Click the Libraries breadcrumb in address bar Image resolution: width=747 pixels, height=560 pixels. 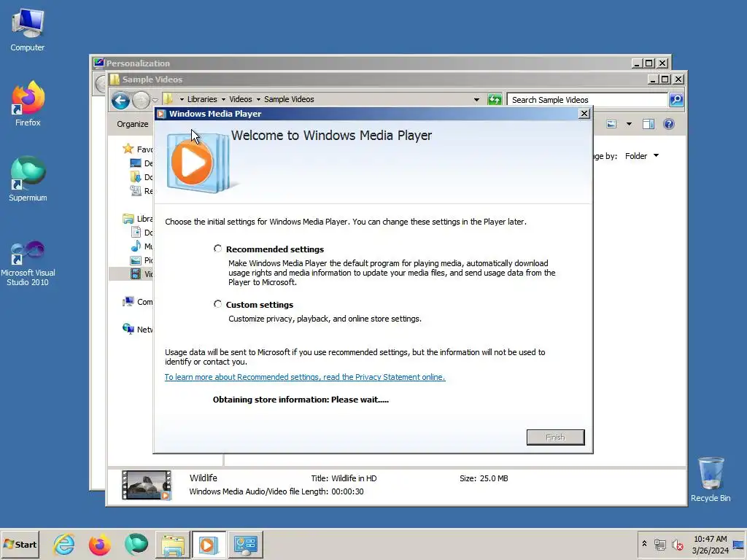(202, 99)
